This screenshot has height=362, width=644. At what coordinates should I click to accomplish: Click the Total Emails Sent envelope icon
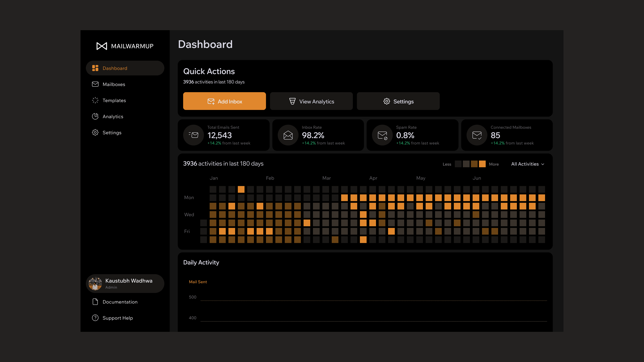[194, 135]
